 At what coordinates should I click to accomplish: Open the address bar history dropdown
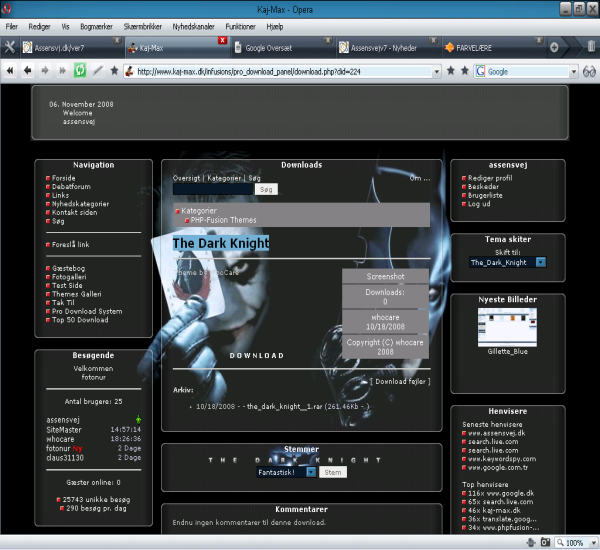click(437, 72)
